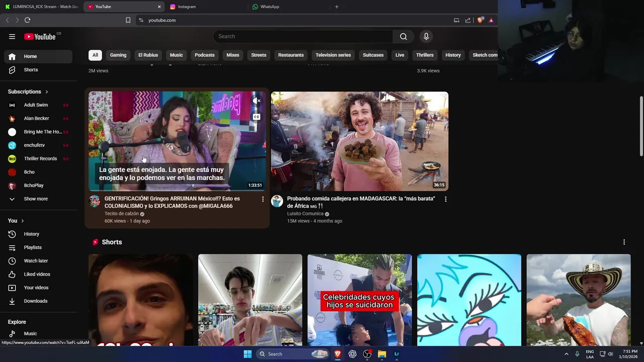The image size is (644, 362).
Task: Click the page vertical scrollbar
Action: point(641,126)
